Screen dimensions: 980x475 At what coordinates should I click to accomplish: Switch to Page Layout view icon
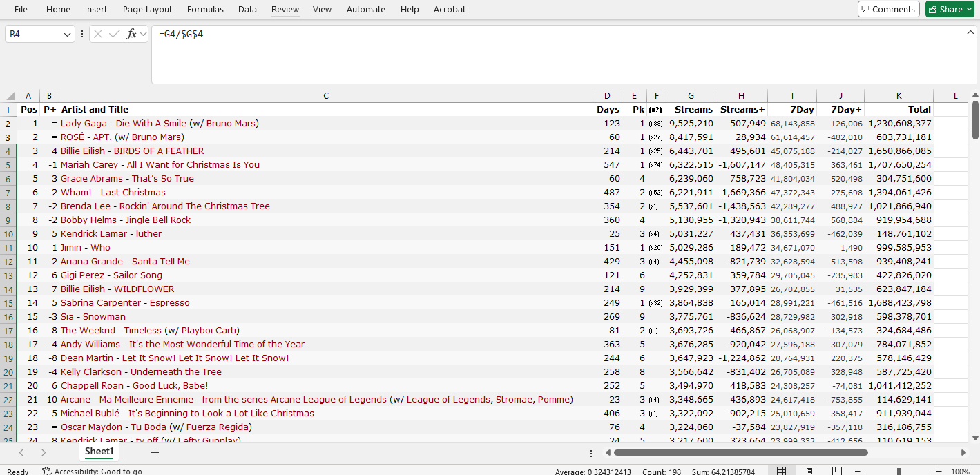pyautogui.click(x=809, y=472)
